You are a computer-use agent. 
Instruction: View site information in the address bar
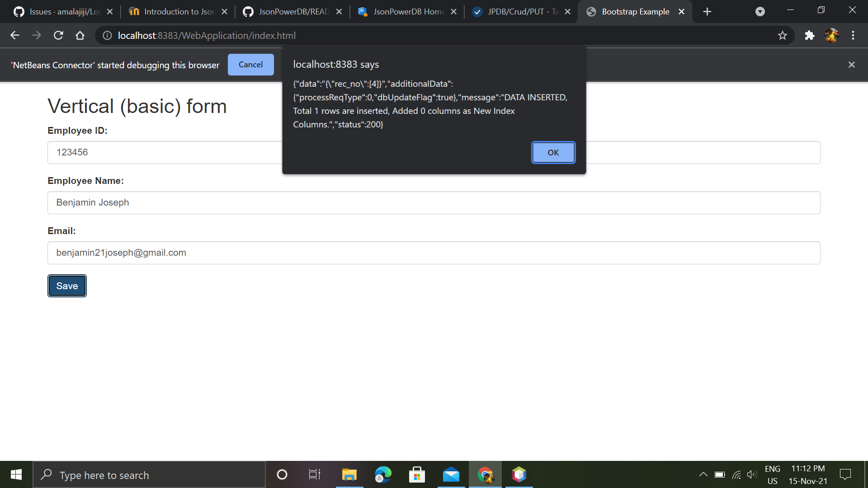pos(107,35)
